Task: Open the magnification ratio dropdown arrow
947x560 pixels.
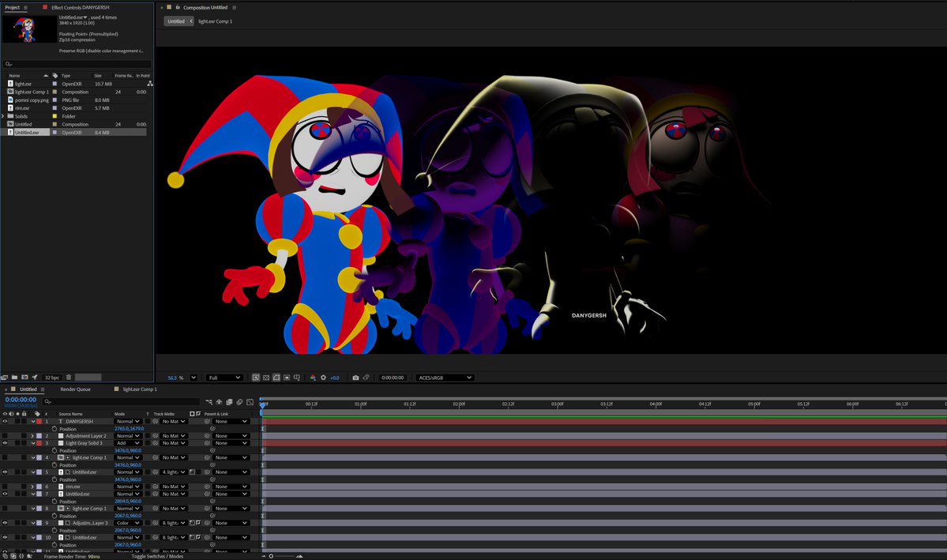Action: 194,378
